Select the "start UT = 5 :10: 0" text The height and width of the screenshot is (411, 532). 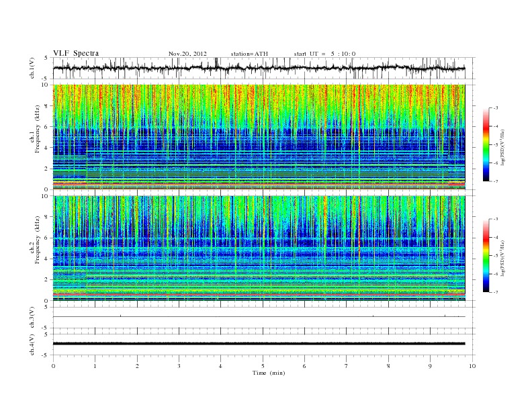324,54
